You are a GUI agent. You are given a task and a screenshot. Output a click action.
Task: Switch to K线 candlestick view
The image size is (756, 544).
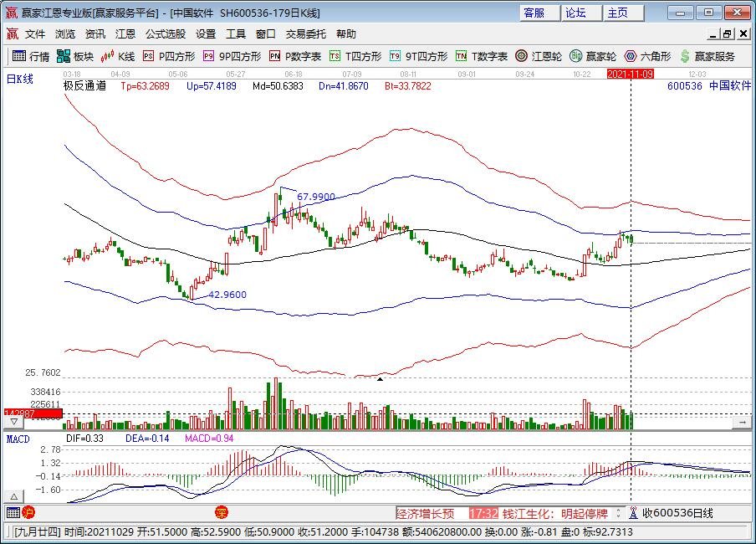117,57
